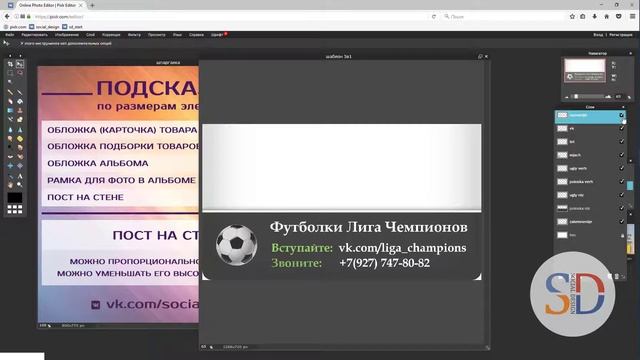Open the social_design bookmark

tap(44, 27)
